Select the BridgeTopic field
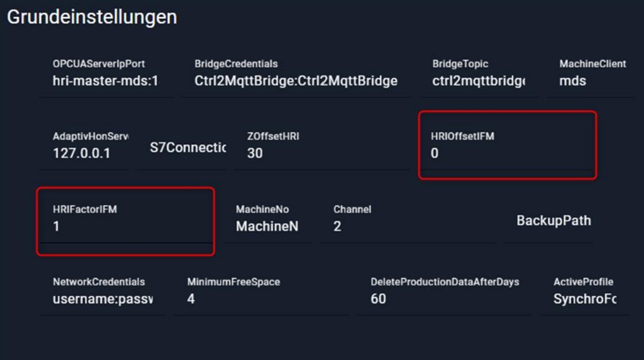The height and width of the screenshot is (360, 644). pyautogui.click(x=478, y=81)
